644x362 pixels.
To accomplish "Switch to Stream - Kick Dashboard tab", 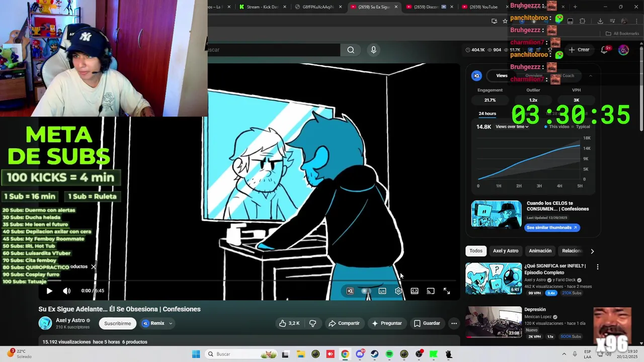I will 262,7.
